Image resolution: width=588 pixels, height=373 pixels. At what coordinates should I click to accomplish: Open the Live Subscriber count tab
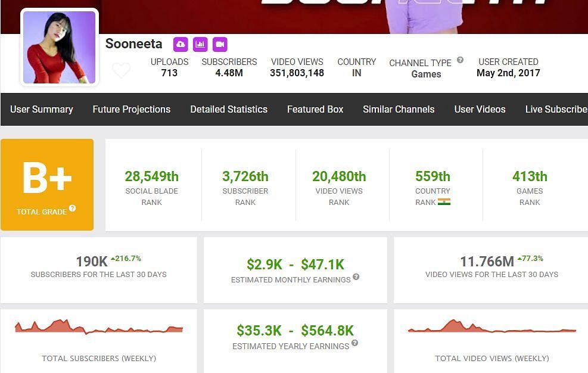pyautogui.click(x=555, y=110)
